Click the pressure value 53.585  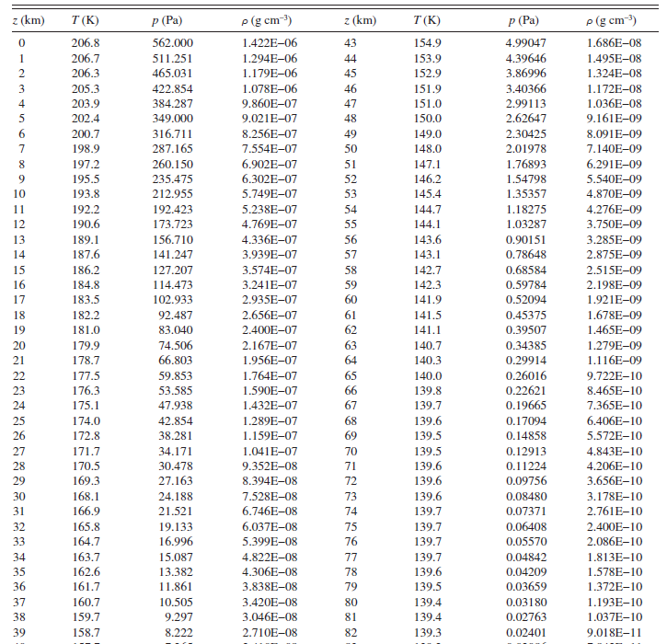176,390
